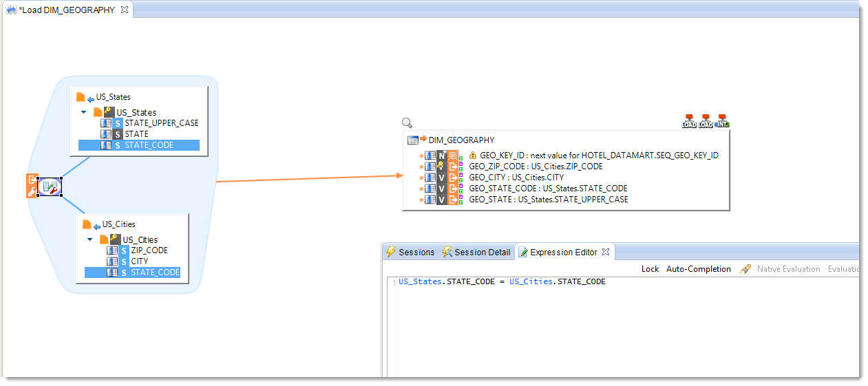
Task: Select STATE column in US_States
Action: 136,134
